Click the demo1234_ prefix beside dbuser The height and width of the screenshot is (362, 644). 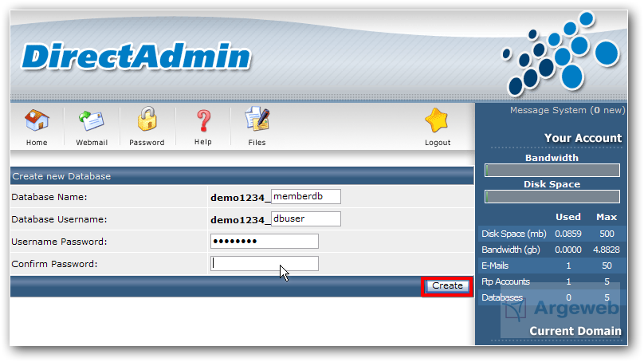pyautogui.click(x=240, y=220)
